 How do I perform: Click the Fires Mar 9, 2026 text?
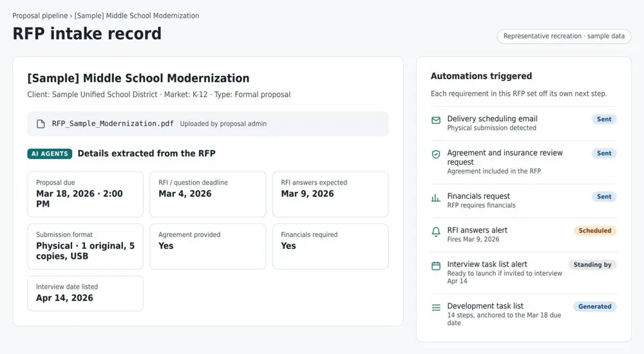(x=473, y=239)
